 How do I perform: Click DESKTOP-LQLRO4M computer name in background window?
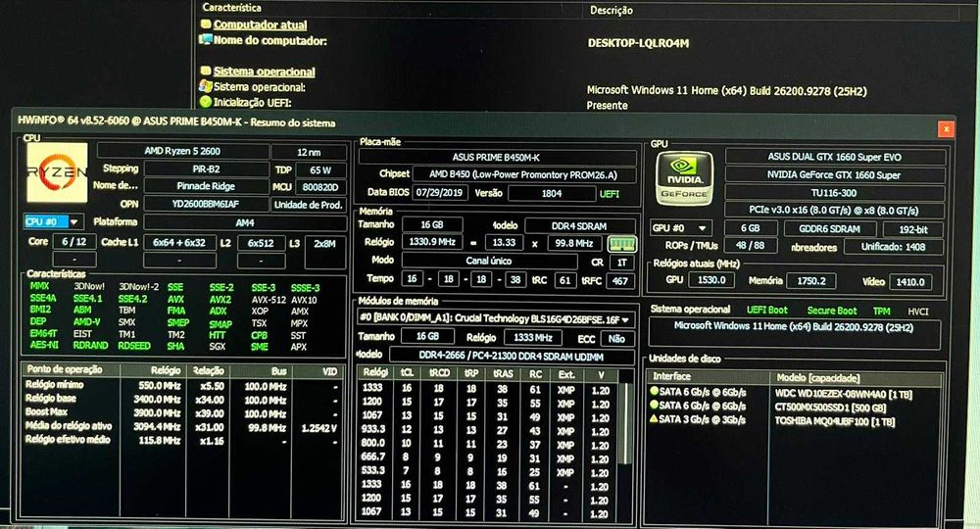[x=638, y=43]
